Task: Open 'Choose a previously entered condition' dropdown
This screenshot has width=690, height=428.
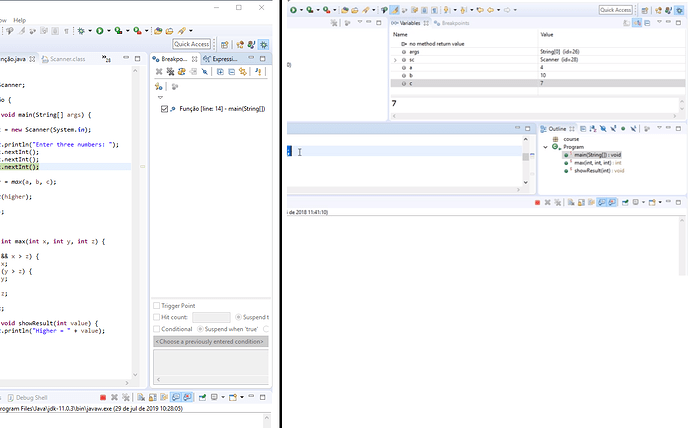Action: pos(210,342)
